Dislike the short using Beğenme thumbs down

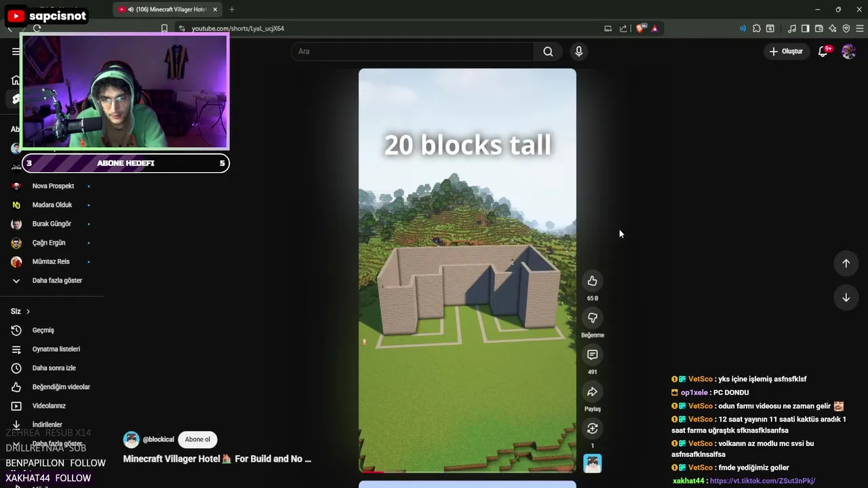pyautogui.click(x=592, y=317)
